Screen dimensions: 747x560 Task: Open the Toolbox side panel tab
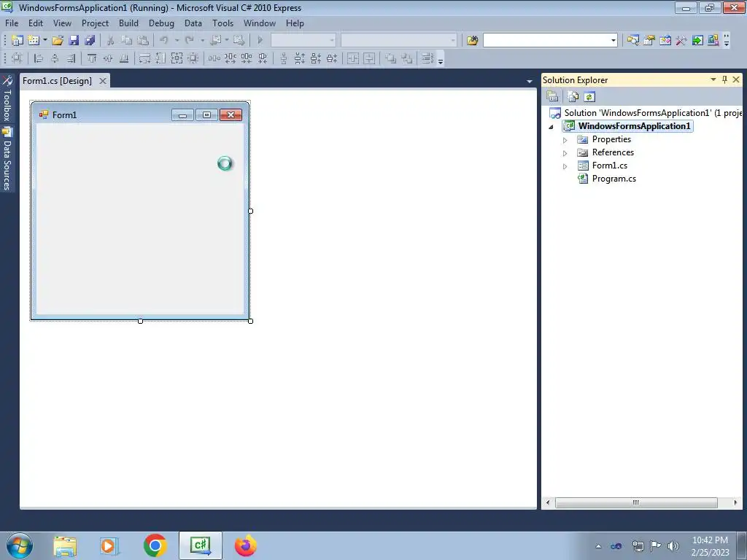tap(7, 99)
